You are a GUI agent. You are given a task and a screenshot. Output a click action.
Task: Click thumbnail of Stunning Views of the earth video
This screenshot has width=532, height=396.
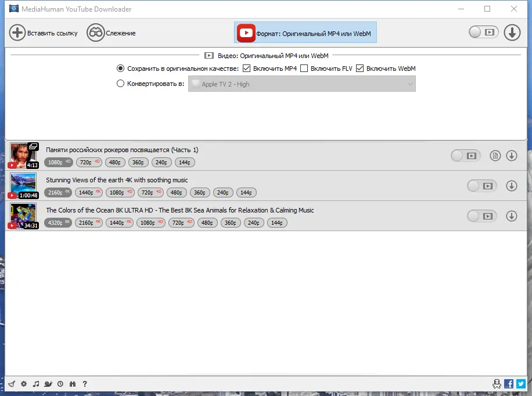(24, 186)
